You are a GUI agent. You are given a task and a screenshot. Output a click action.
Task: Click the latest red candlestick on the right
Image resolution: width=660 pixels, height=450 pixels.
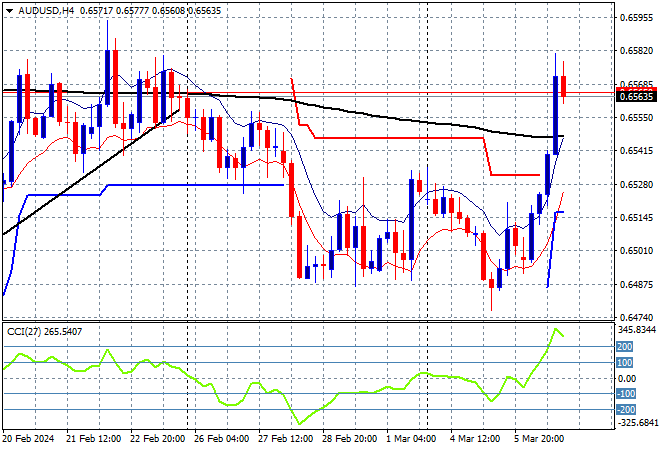tap(564, 86)
